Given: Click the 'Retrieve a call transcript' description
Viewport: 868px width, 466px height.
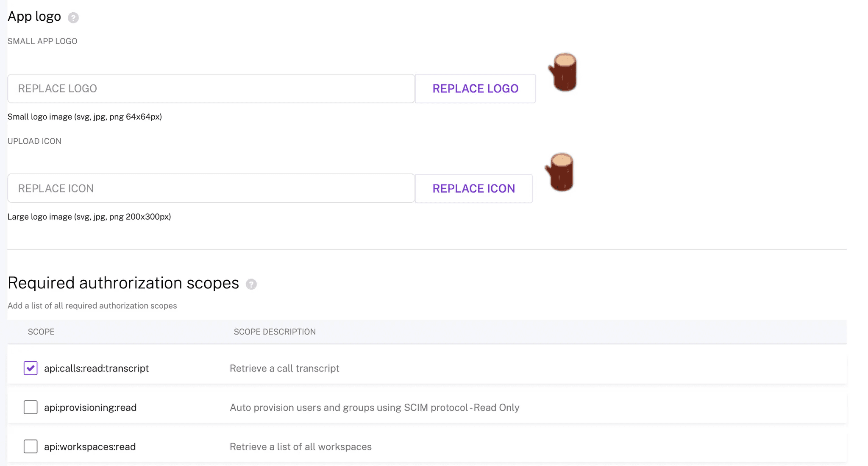Looking at the screenshot, I should point(284,368).
